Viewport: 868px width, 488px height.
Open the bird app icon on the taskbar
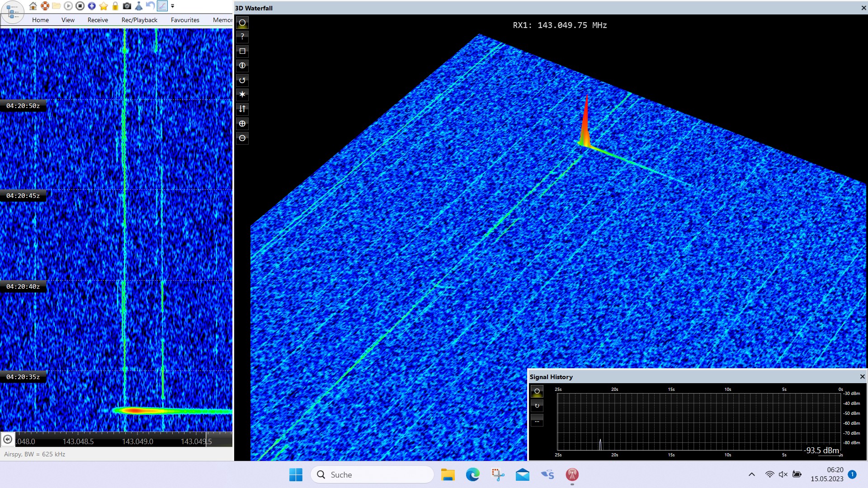coord(547,474)
